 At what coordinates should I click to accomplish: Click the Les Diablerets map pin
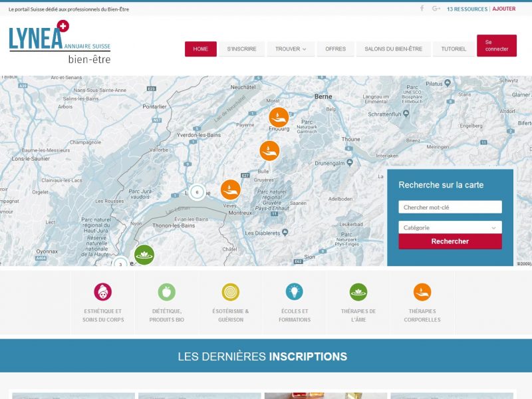tap(285, 232)
